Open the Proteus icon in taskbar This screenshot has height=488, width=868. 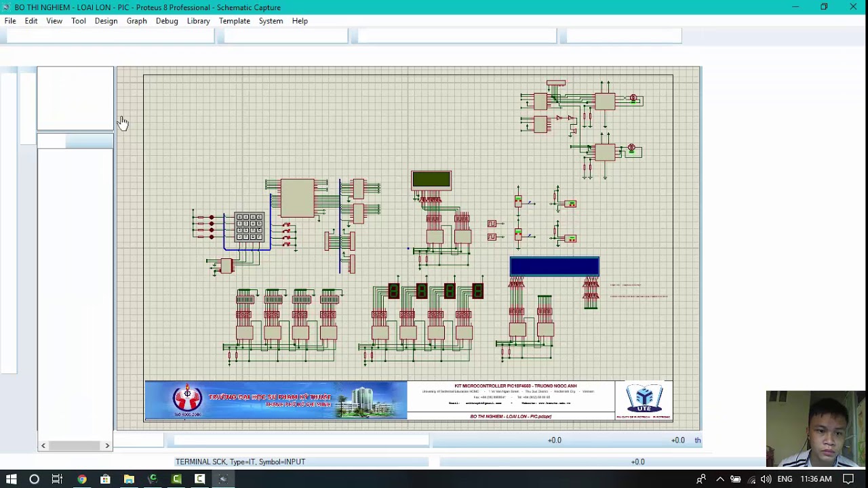tap(223, 479)
